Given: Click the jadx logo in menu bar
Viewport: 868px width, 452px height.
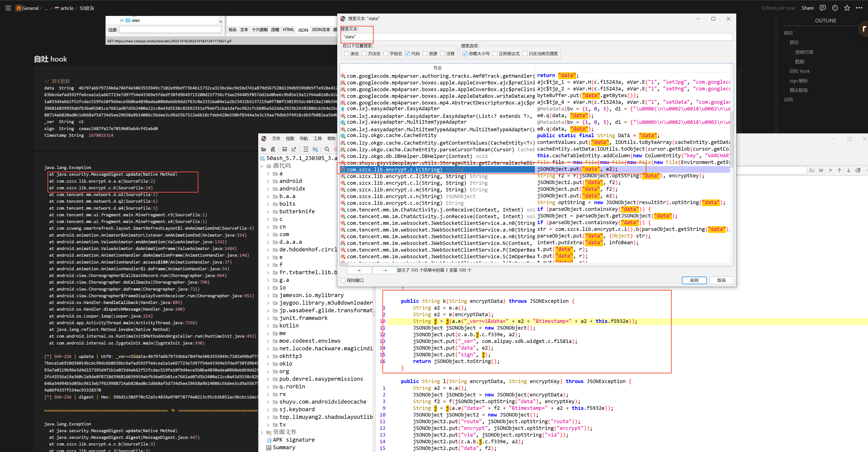Looking at the screenshot, I should (x=264, y=139).
